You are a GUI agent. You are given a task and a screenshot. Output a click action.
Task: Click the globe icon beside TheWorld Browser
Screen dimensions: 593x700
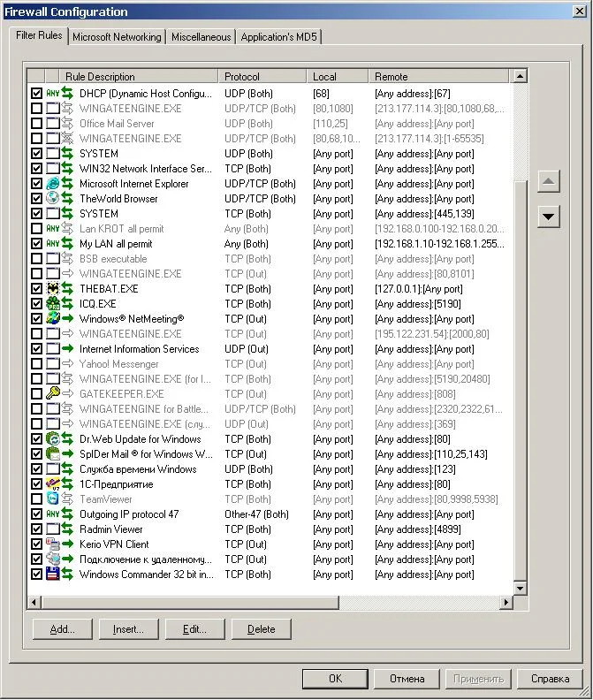point(53,198)
